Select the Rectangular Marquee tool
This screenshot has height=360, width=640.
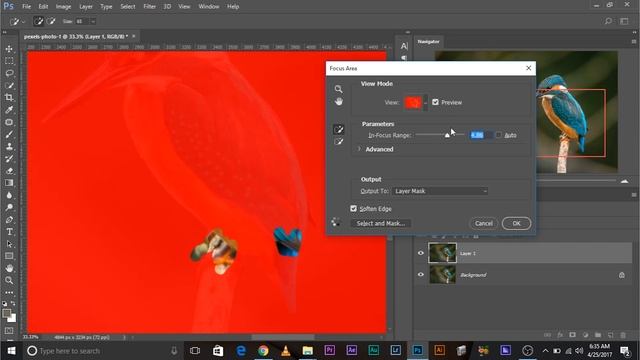(x=9, y=61)
